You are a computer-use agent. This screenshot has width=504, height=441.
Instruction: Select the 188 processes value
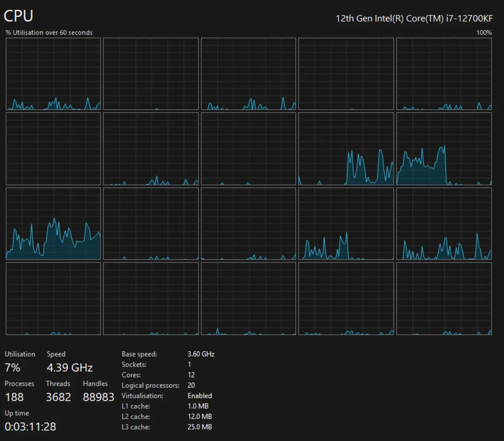(14, 397)
